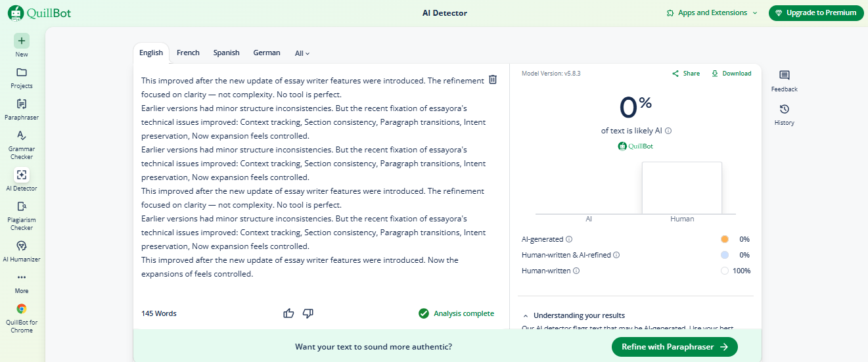Give thumbs down on the analysis
The width and height of the screenshot is (868, 362).
coord(308,313)
